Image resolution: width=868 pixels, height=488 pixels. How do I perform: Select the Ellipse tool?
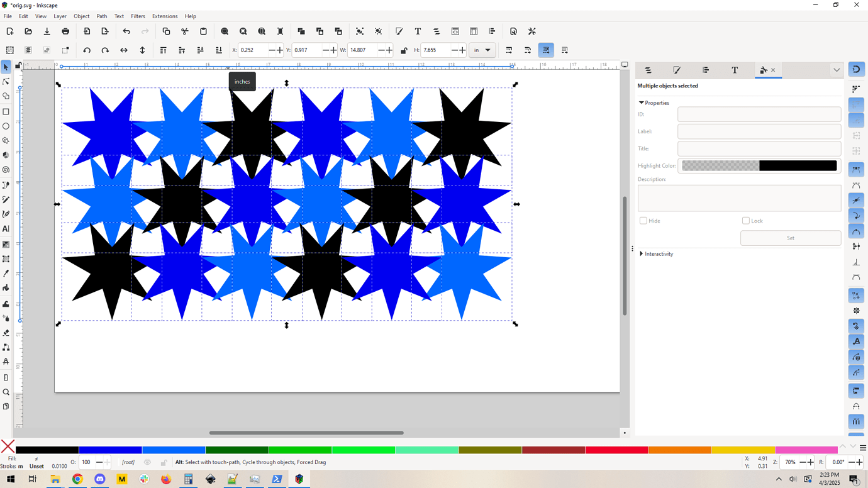pos(6,126)
